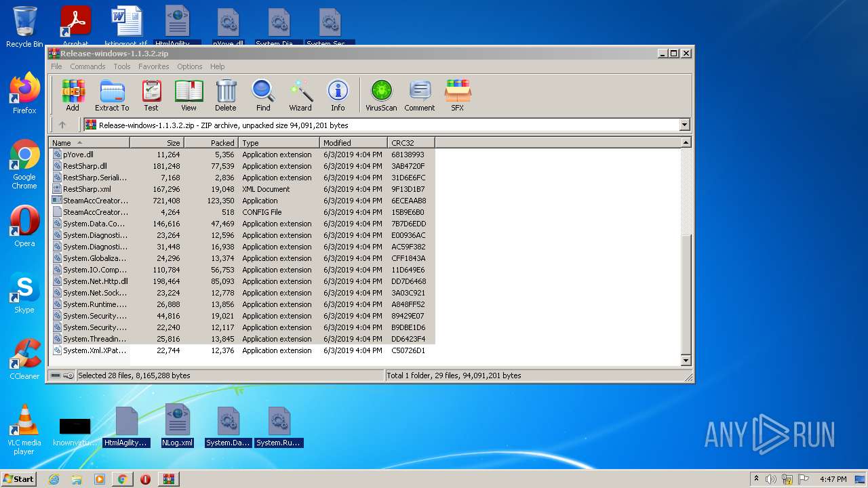The image size is (868, 488).
Task: Launch the Wizard tool
Action: click(300, 95)
